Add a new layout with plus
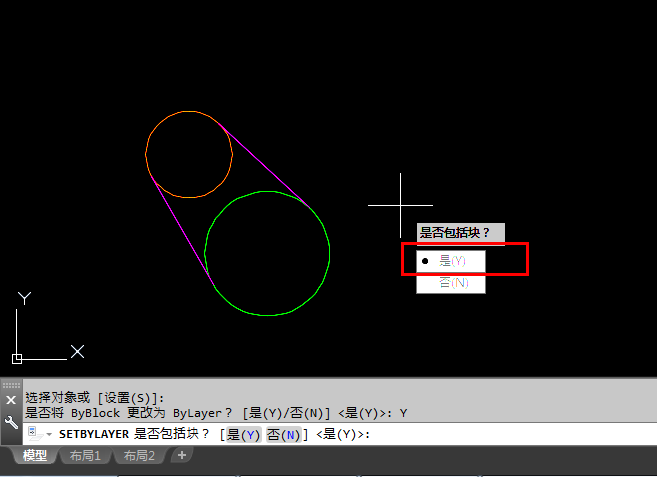The image size is (657, 477). (182, 455)
